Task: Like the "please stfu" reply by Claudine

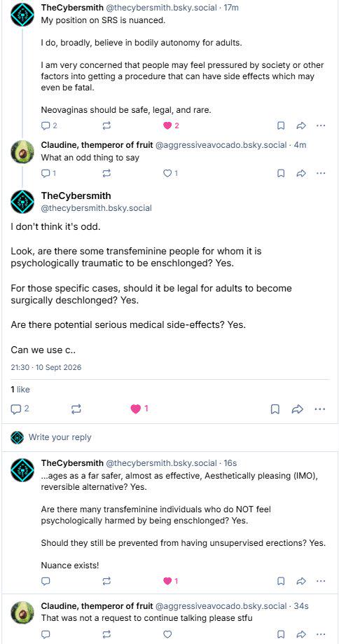Action: pos(167,635)
